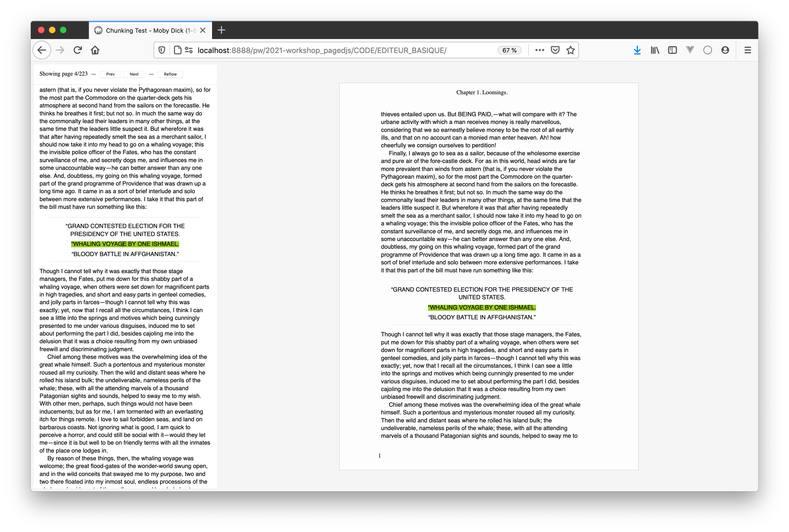Open the hamburger application menu
Viewport: 789px width, 532px height.
(748, 50)
